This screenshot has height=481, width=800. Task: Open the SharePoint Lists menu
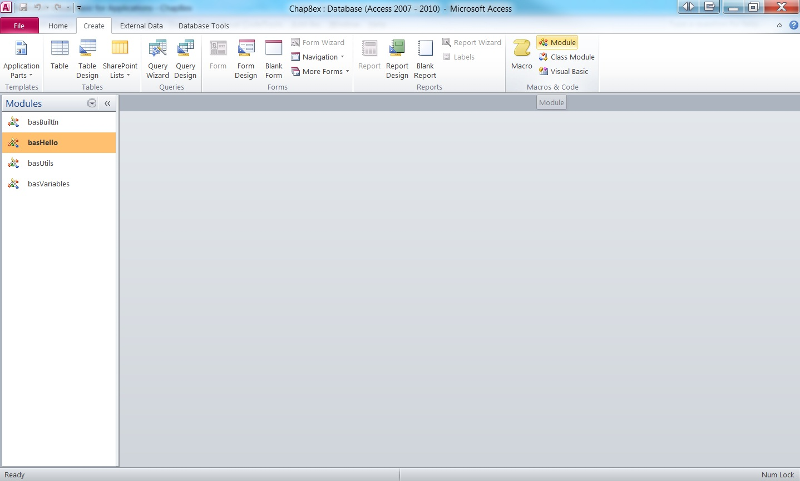(120, 59)
